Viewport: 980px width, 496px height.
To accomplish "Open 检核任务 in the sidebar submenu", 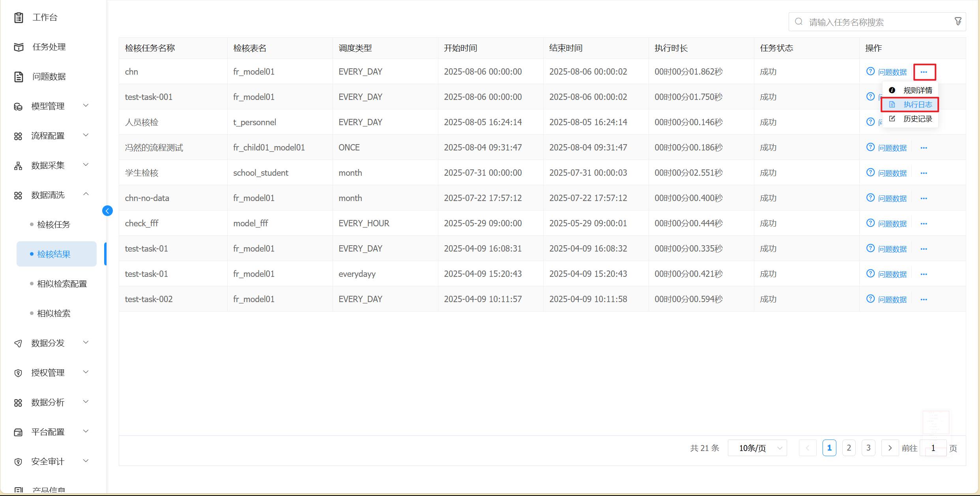I will pos(54,224).
